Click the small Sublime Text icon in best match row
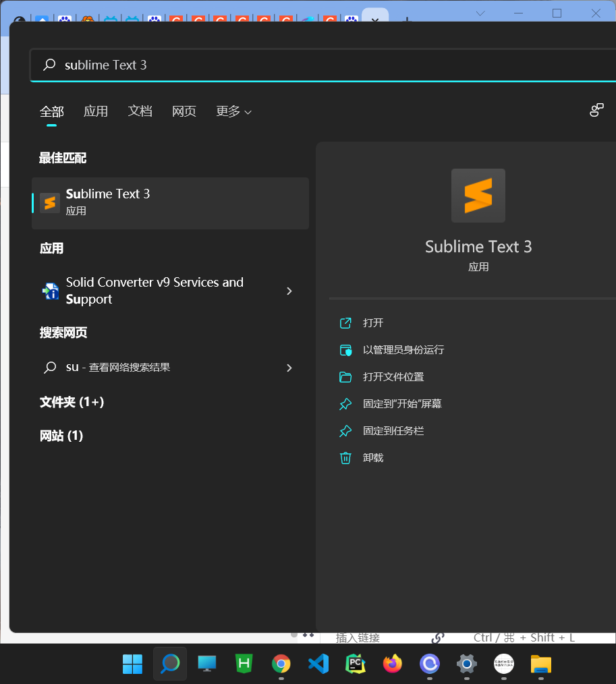This screenshot has height=684, width=616. (50, 203)
